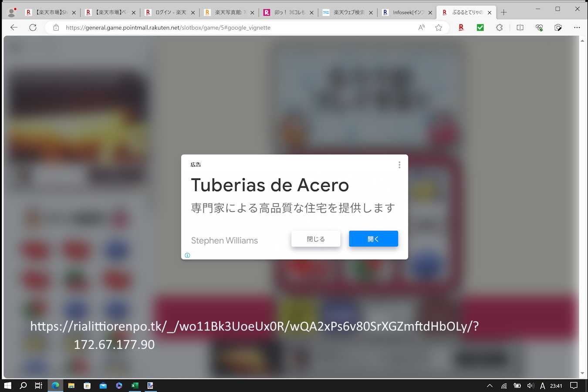Toggle the IME input mode indicator A
The height and width of the screenshot is (392, 588).
point(542,385)
